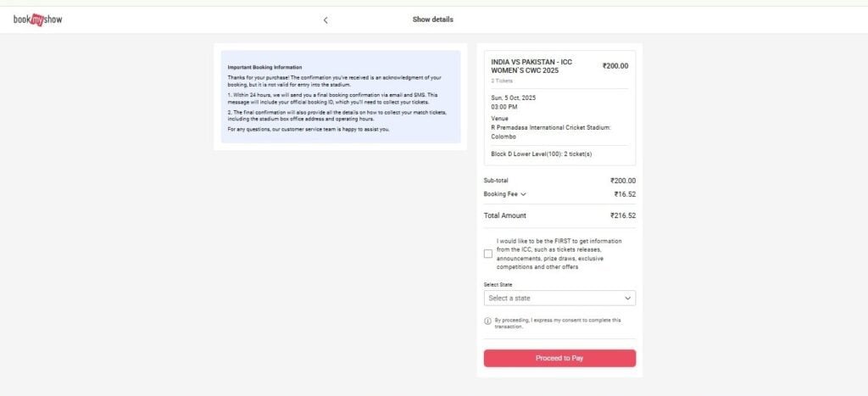
Task: Click the match date Sun, 5 Oct, 2025
Action: point(513,98)
